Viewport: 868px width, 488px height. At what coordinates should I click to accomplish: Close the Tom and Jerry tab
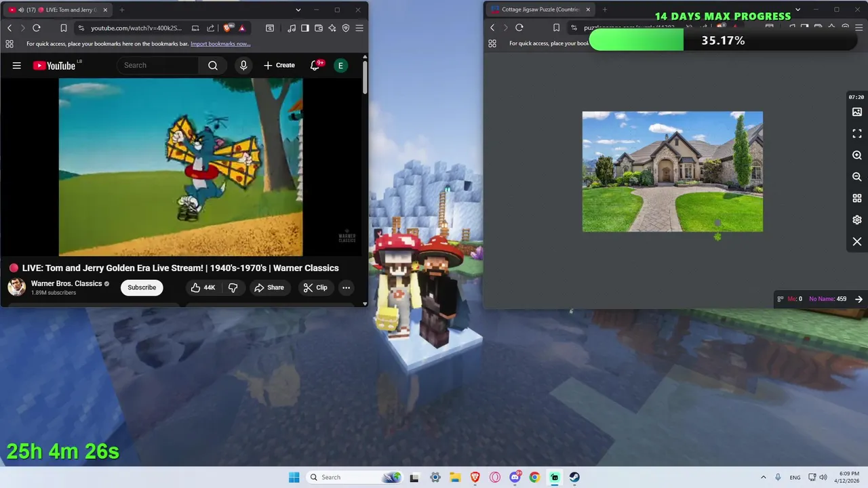point(105,10)
